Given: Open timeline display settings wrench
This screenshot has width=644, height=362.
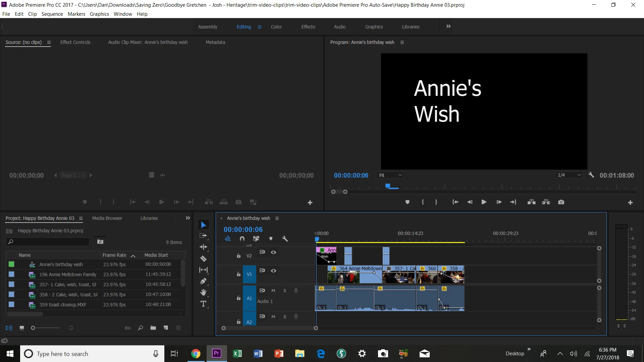Looking at the screenshot, I should [285, 239].
